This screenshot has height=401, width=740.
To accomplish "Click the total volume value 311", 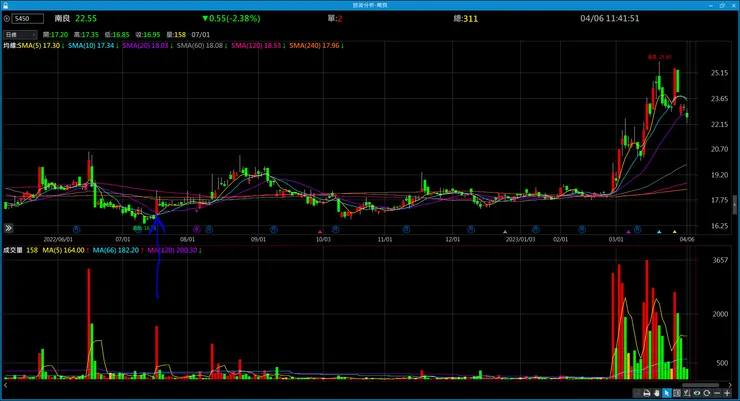I will coord(471,19).
